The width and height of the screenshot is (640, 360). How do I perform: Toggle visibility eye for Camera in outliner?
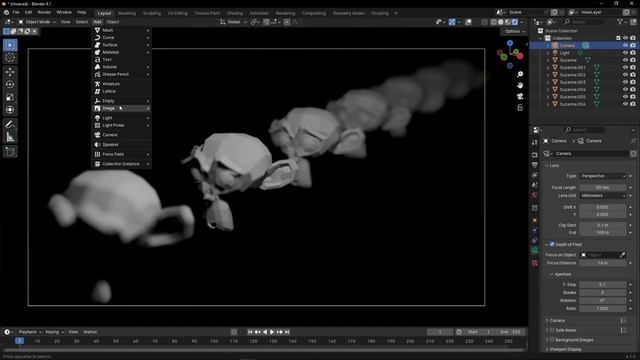pyautogui.click(x=625, y=45)
